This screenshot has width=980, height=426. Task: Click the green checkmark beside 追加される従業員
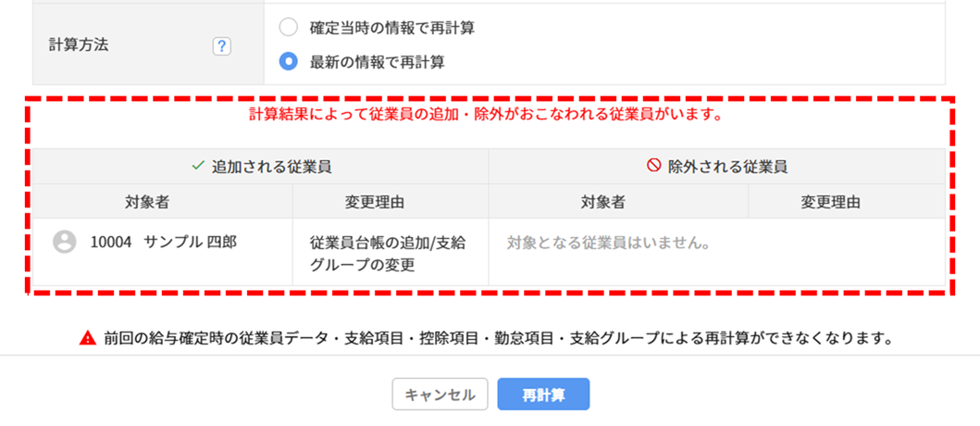point(197,167)
